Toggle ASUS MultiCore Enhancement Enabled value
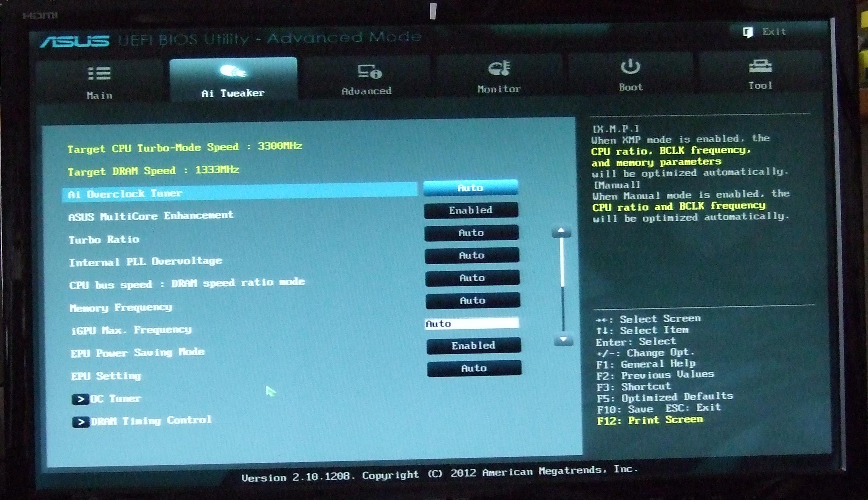Viewport: 868px width, 500px height. click(x=471, y=210)
